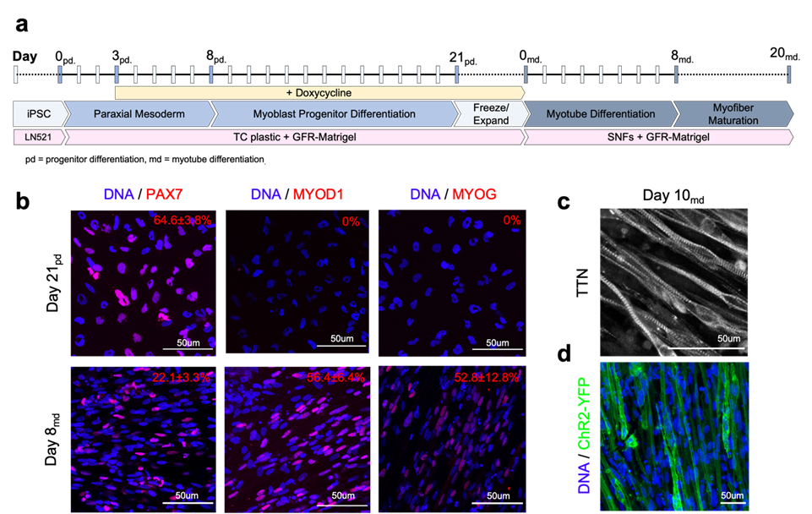Viewport: 812px width, 514px height.
Task: Select the SNFs + GFR-Matrigel bar
Action: tap(659, 136)
